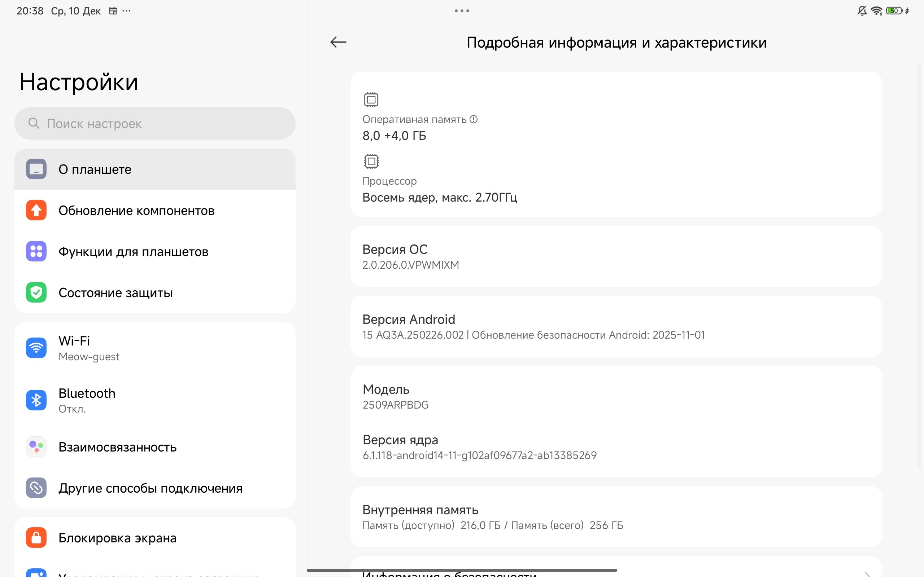Image resolution: width=924 pixels, height=577 pixels.
Task: Tap the green protection shield icon
Action: [36, 293]
